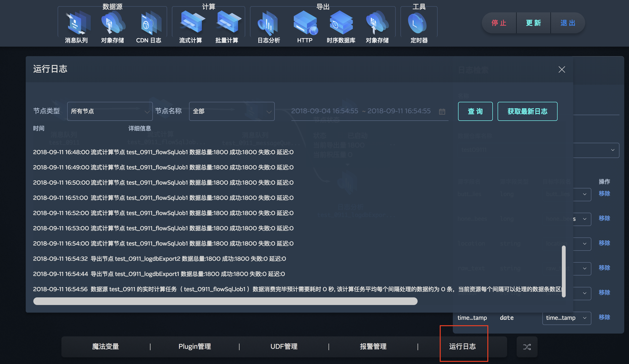Click the date range input field

click(369, 111)
